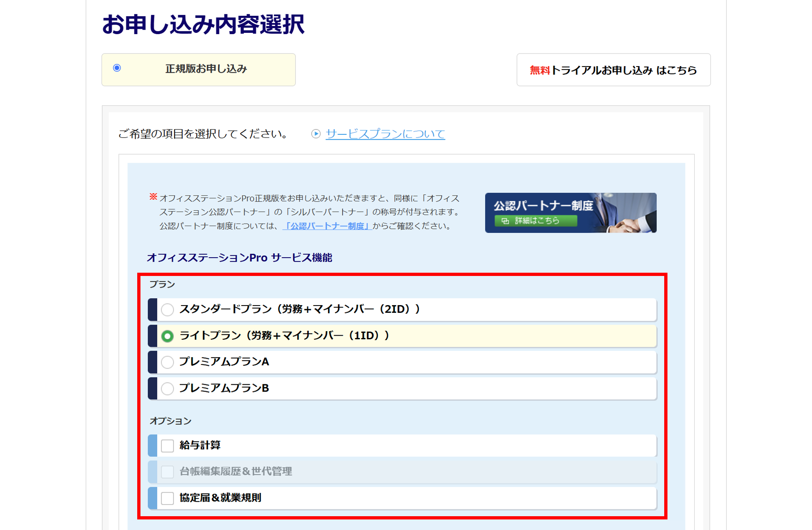Click the 無料トライアルお申し込み はこちら button

point(613,70)
